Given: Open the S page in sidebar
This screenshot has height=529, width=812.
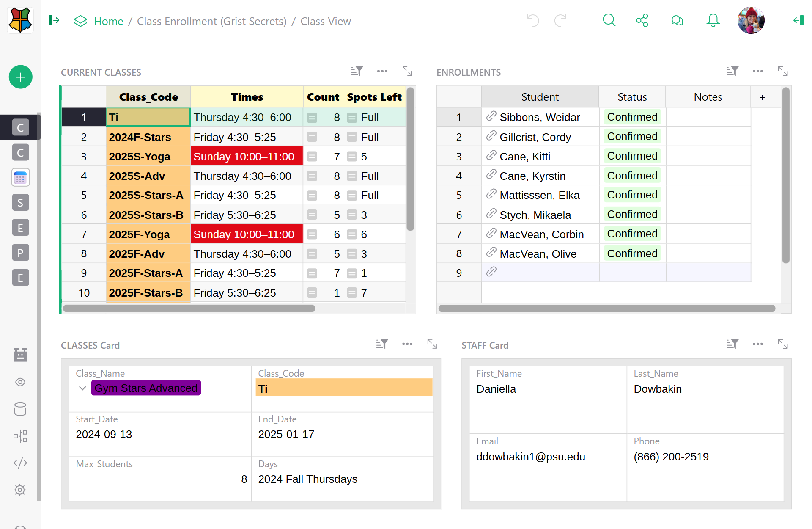Looking at the screenshot, I should point(20,203).
